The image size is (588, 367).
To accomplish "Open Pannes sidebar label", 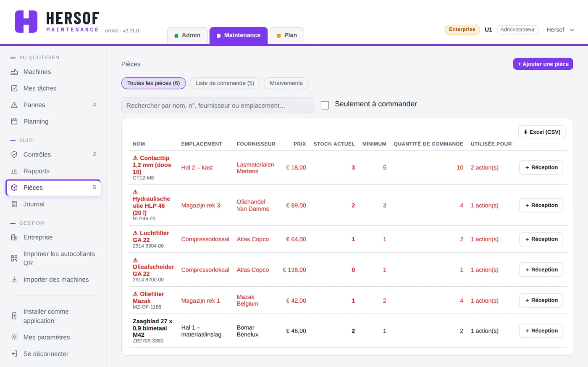I will (x=34, y=105).
